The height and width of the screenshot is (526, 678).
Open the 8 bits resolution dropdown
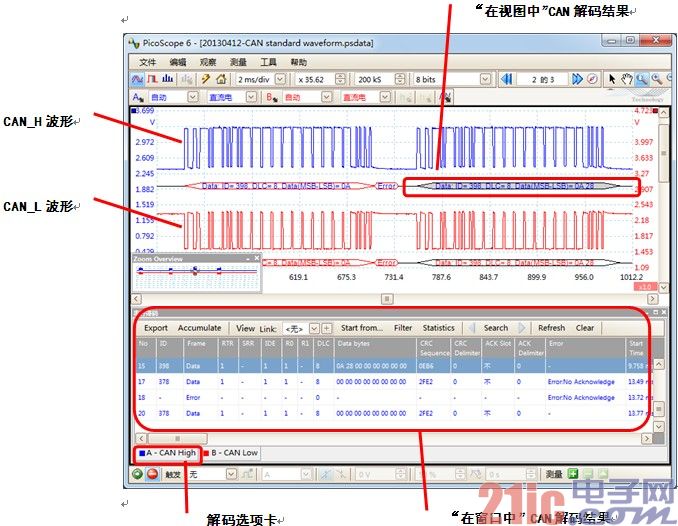pyautogui.click(x=486, y=79)
